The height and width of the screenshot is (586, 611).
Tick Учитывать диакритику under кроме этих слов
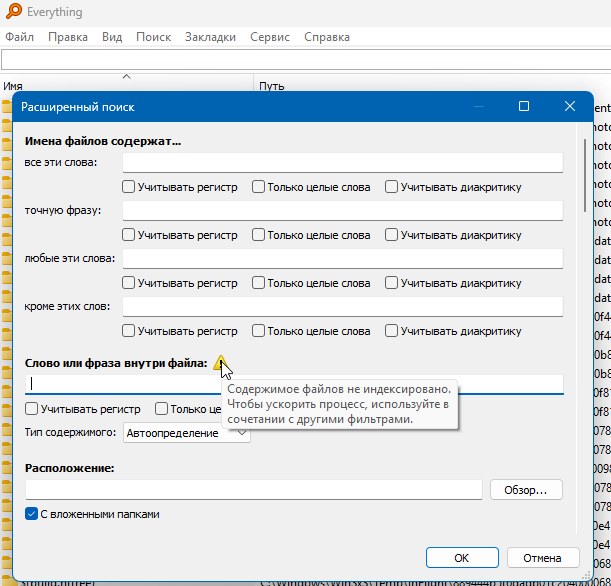(x=391, y=330)
